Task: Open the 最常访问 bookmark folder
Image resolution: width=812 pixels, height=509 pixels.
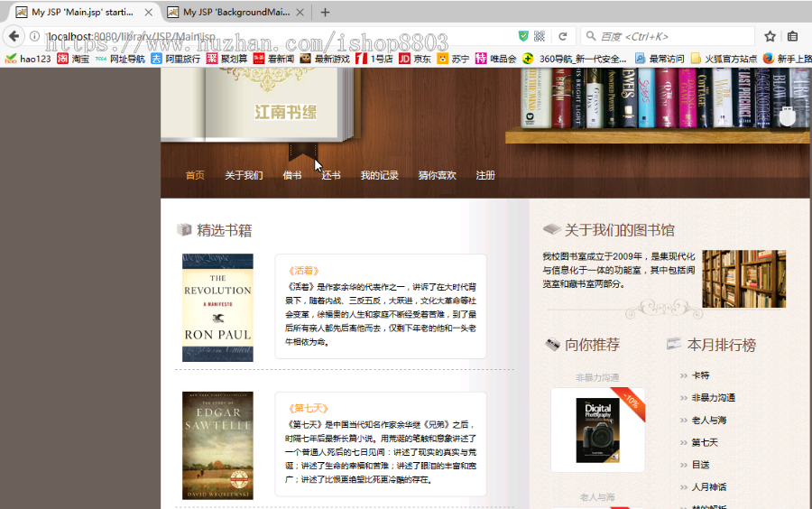Action: (x=660, y=59)
